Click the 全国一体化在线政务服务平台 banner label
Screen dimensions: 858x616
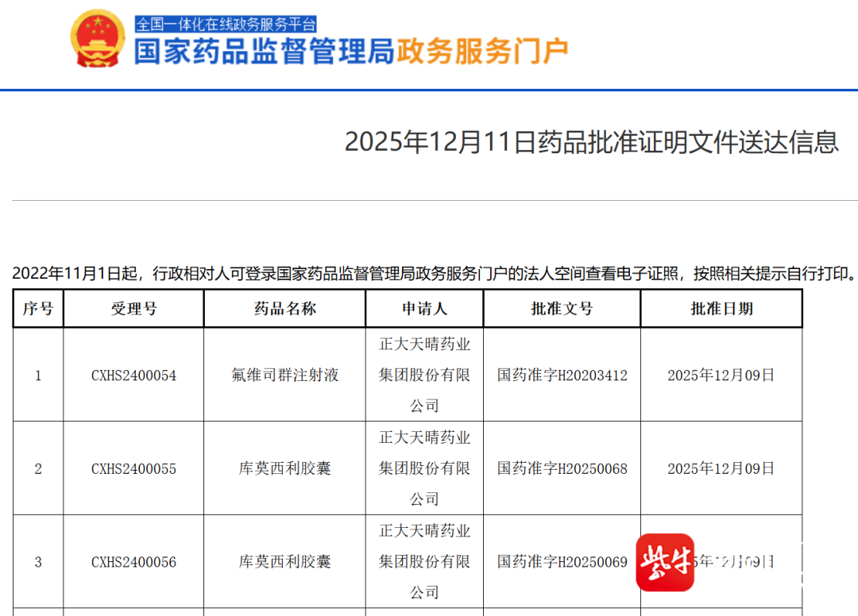pos(226,24)
